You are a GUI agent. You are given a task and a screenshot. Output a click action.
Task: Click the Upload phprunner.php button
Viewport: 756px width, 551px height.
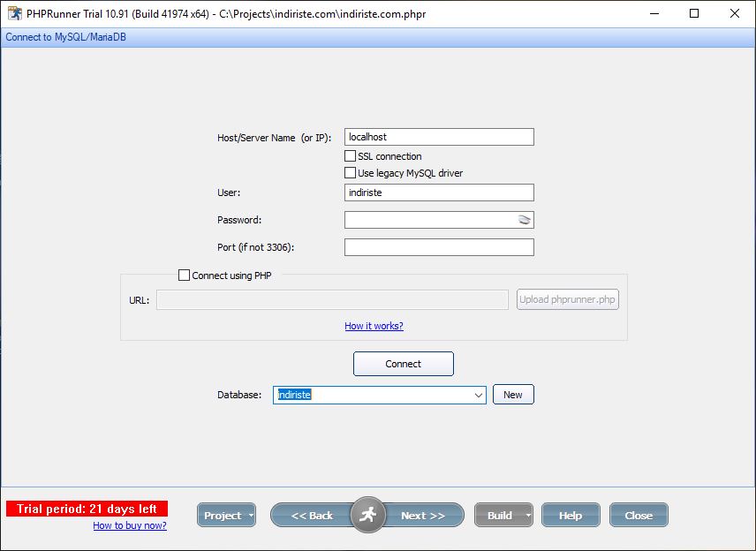point(568,299)
